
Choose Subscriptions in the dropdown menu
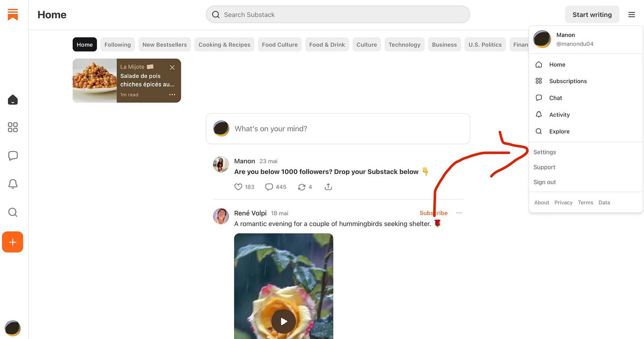586,81
